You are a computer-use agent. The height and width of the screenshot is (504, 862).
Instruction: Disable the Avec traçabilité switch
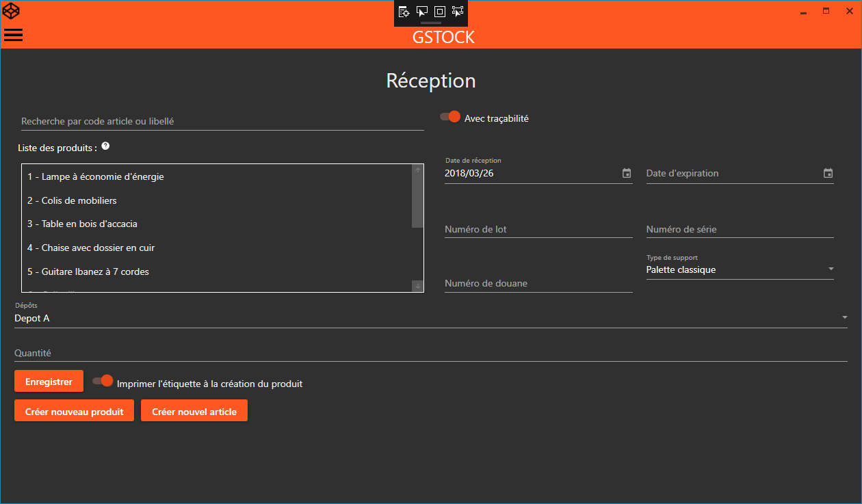click(450, 117)
